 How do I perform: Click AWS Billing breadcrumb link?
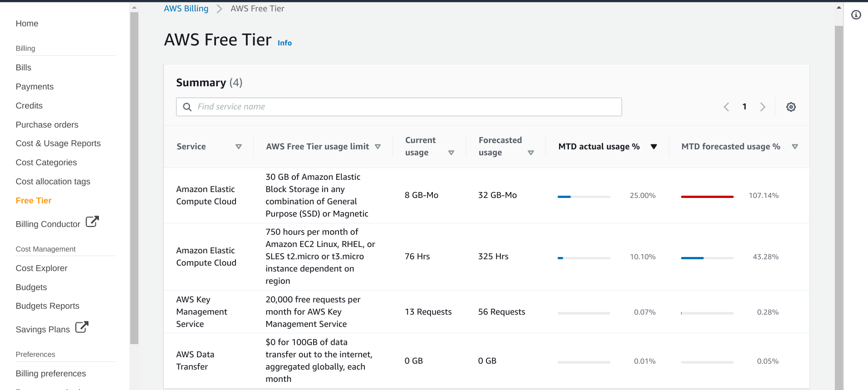pos(186,9)
